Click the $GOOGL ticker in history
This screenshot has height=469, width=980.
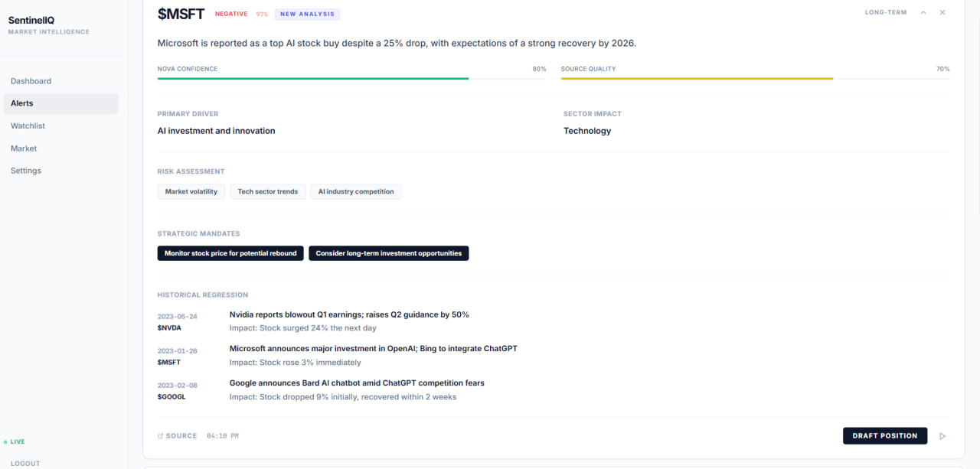[x=171, y=396]
